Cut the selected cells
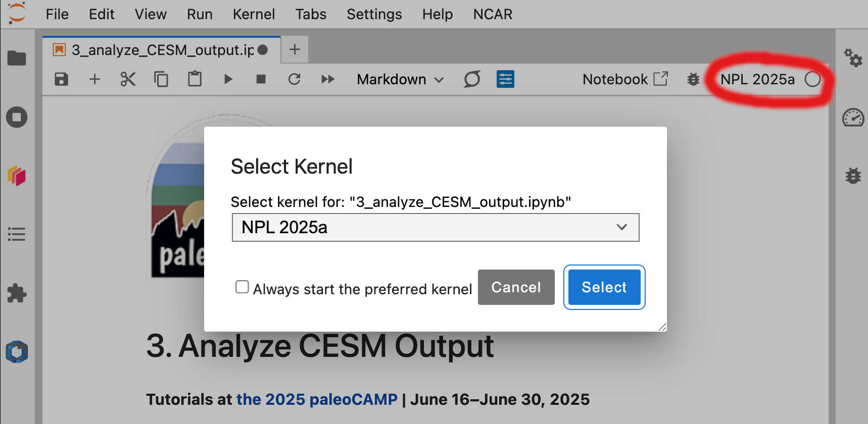This screenshot has height=424, width=868. (128, 79)
